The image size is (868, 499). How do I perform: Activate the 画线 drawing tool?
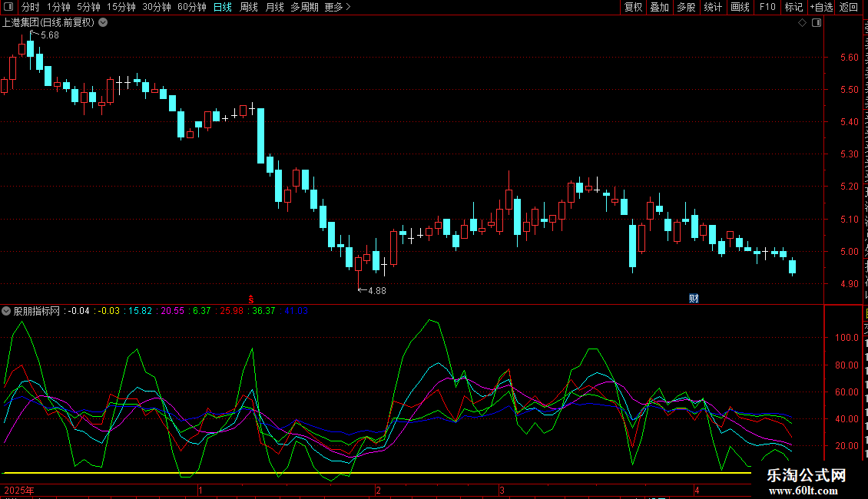click(x=740, y=7)
